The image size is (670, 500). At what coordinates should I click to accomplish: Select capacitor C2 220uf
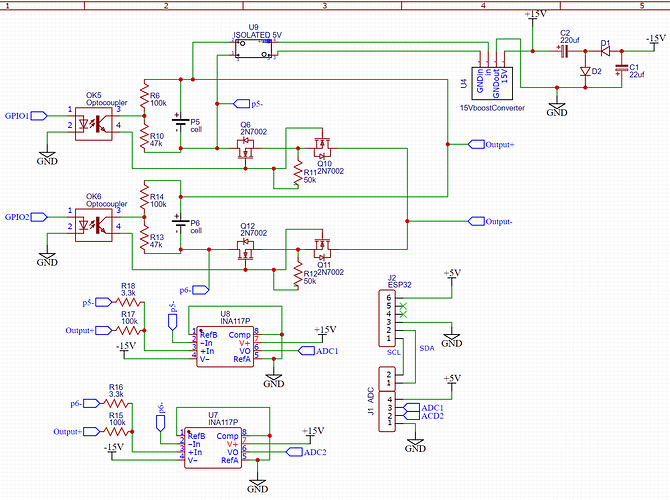tap(564, 51)
